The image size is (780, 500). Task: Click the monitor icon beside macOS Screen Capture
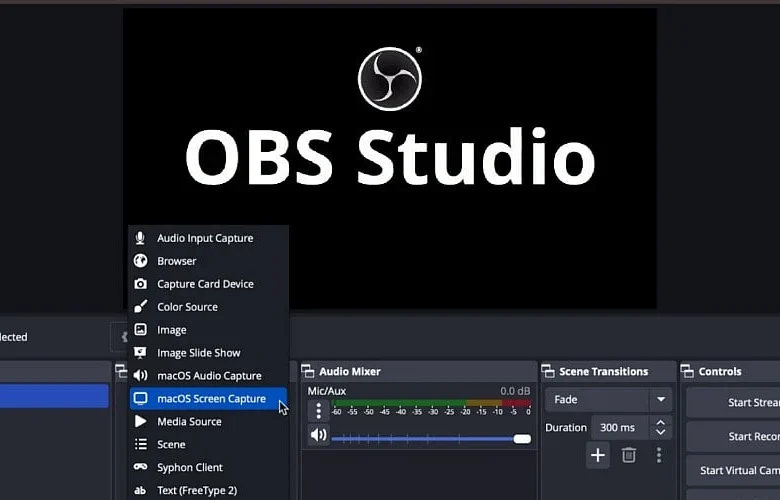140,398
